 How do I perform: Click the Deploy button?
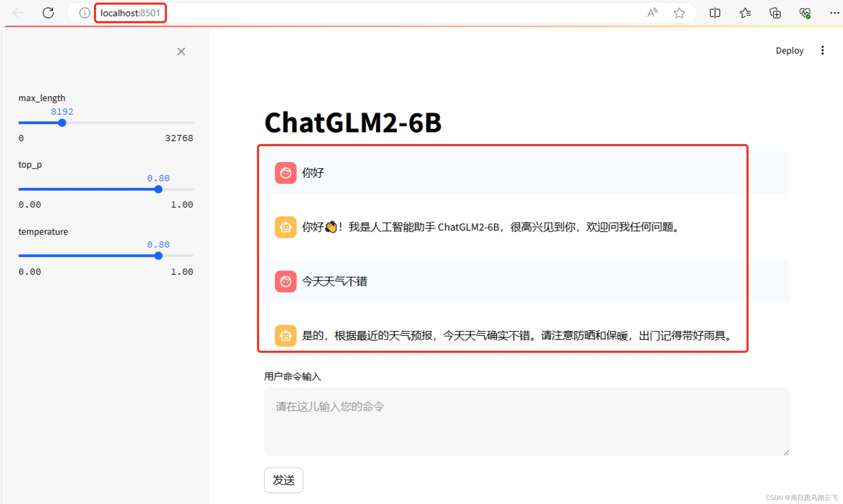click(x=789, y=51)
